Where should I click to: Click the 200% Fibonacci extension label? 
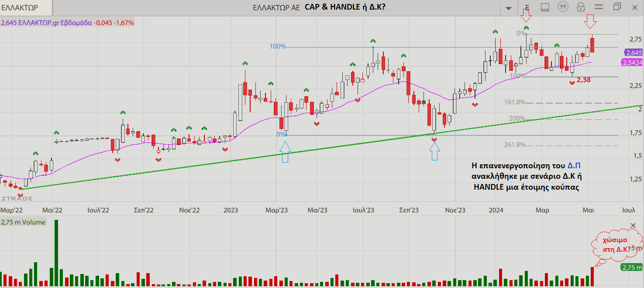[517, 118]
